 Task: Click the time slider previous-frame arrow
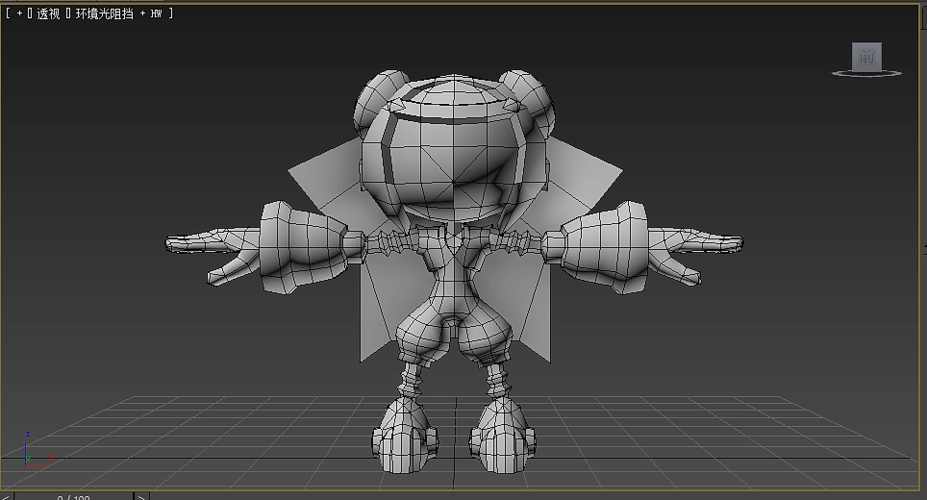(6, 496)
